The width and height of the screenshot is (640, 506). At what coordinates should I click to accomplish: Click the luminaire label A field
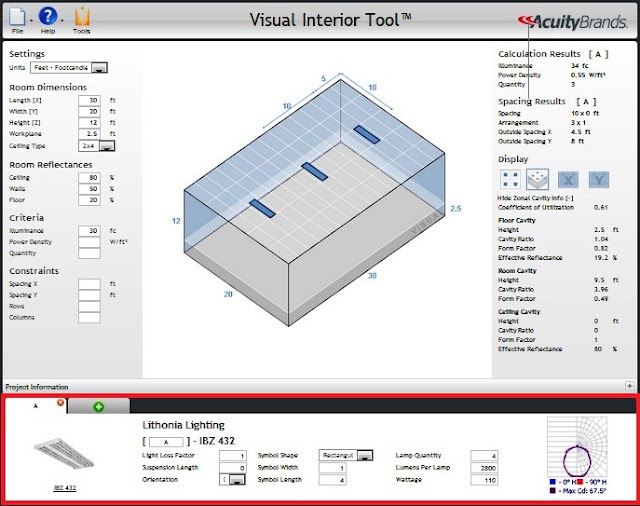(x=166, y=442)
